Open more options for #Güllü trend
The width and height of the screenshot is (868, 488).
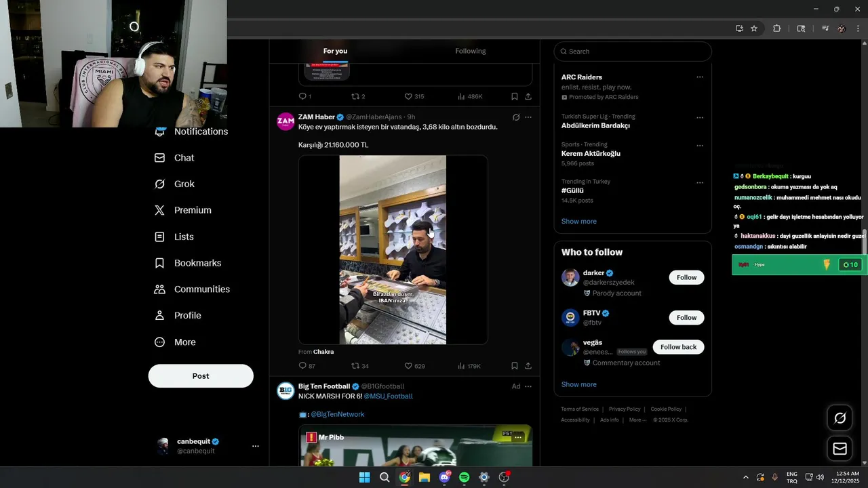click(700, 182)
